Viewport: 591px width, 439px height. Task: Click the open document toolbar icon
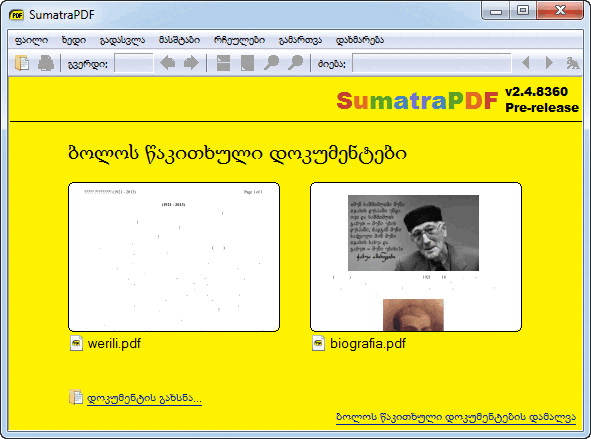click(x=22, y=63)
